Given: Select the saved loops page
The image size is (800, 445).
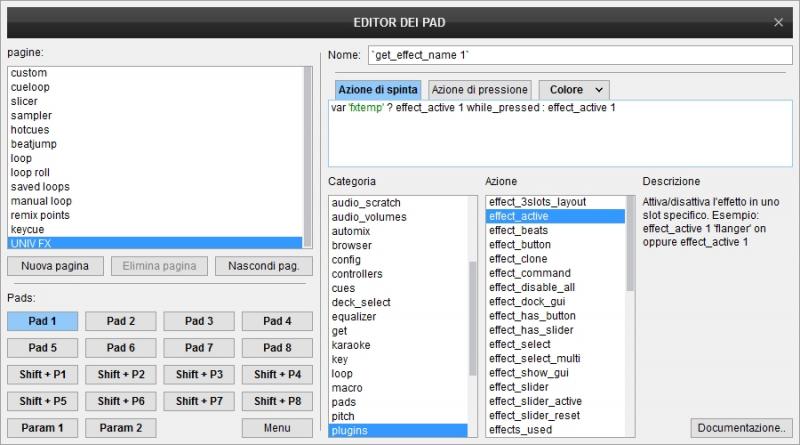Looking at the screenshot, I should [x=155, y=187].
